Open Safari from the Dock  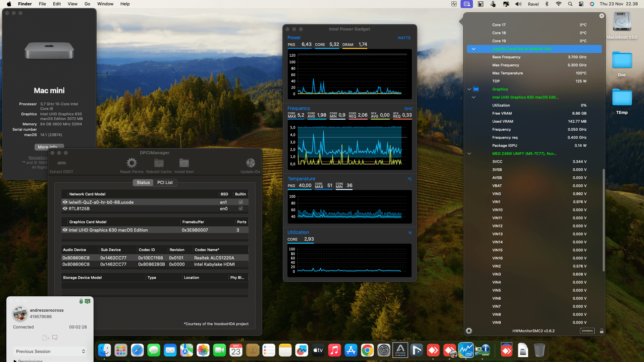[137, 350]
